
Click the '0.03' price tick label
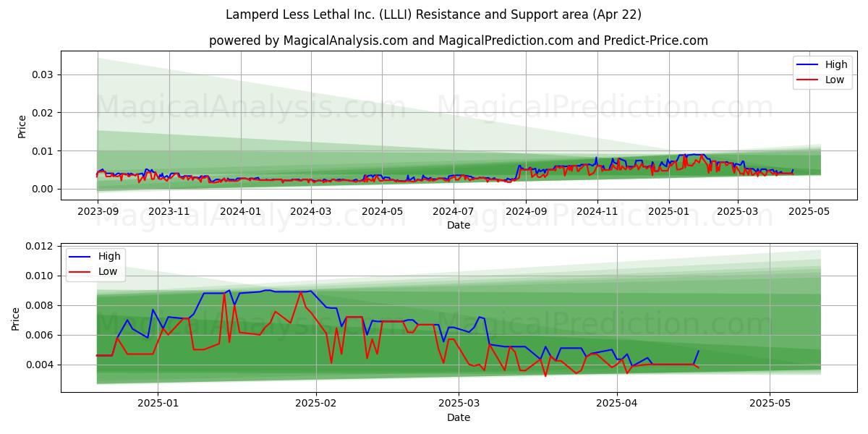point(43,75)
